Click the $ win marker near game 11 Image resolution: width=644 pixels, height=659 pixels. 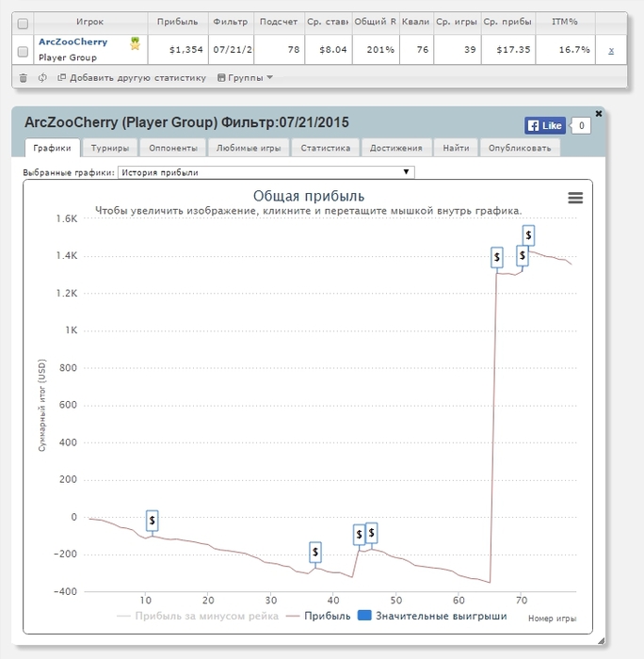click(x=153, y=521)
